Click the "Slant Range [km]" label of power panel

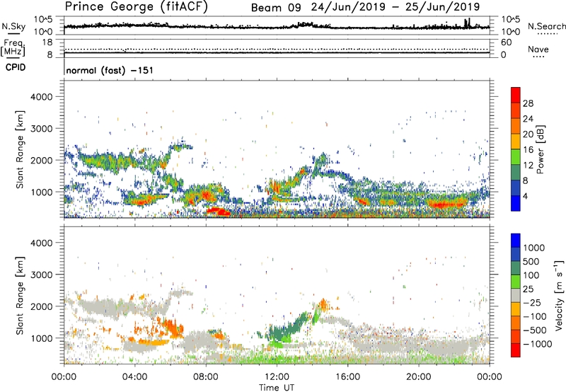20,149
